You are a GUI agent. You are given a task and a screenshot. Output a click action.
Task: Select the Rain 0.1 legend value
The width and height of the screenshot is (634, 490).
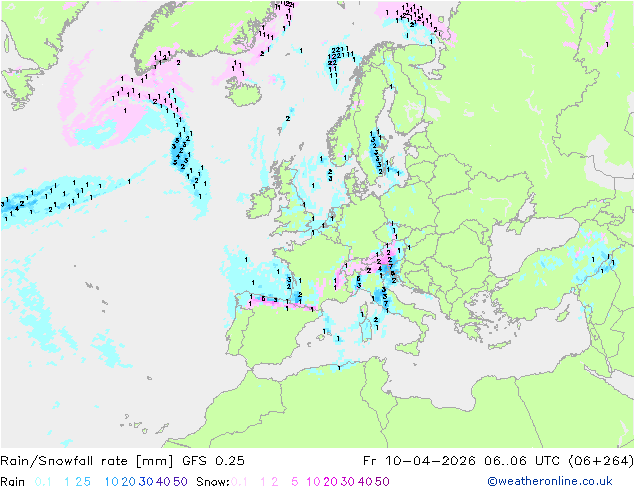click(43, 482)
